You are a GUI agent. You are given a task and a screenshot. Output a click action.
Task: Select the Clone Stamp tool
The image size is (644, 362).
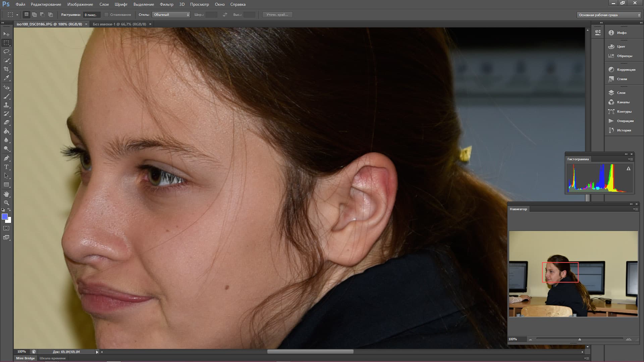coord(6,105)
